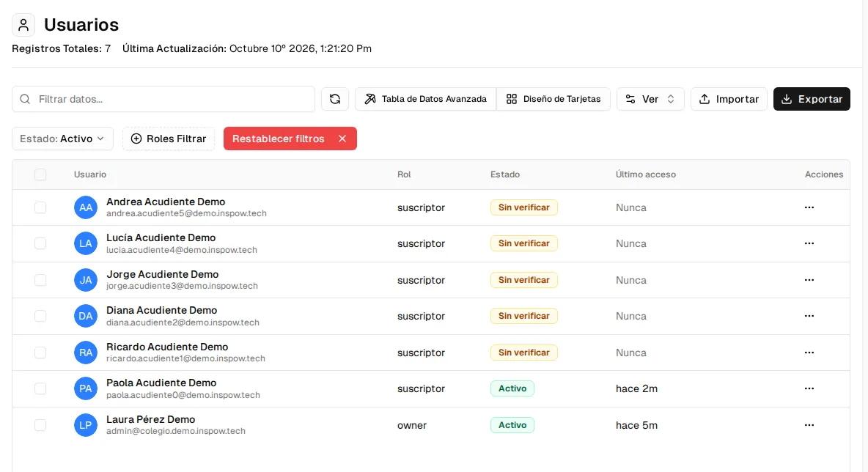Open actions menu for Andrea Acudiente Demo
The width and height of the screenshot is (868, 472).
809,207
